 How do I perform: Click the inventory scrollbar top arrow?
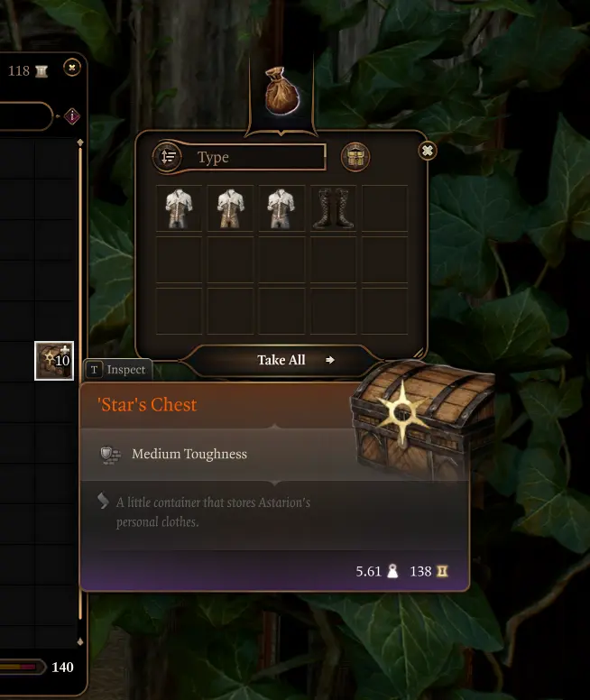[x=80, y=142]
